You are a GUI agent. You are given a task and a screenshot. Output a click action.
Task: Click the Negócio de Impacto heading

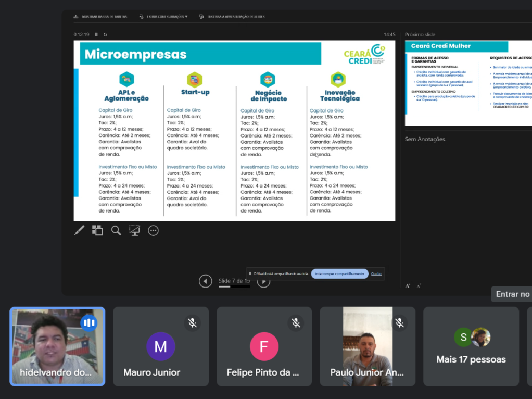(269, 96)
